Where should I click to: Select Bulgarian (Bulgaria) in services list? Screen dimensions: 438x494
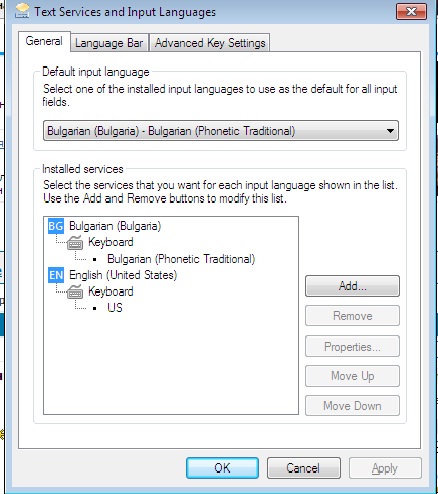115,226
